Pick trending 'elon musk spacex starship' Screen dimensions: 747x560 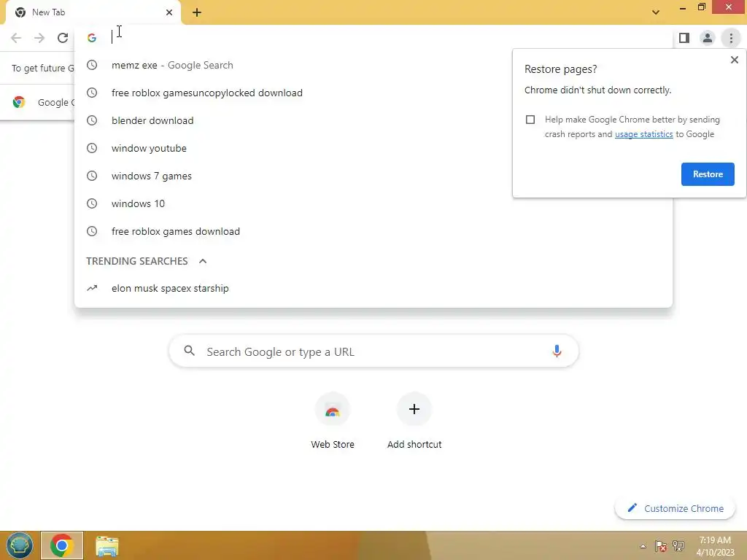point(373,288)
